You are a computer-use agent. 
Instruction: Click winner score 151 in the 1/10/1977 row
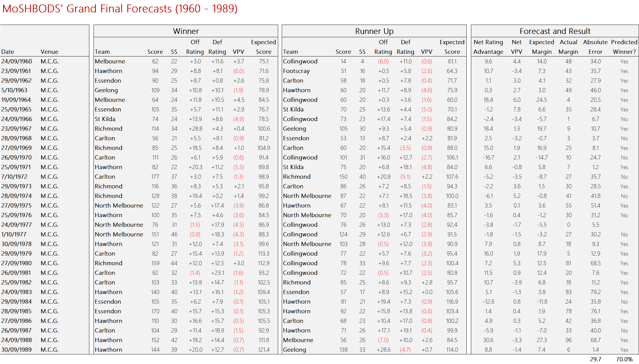point(155,234)
